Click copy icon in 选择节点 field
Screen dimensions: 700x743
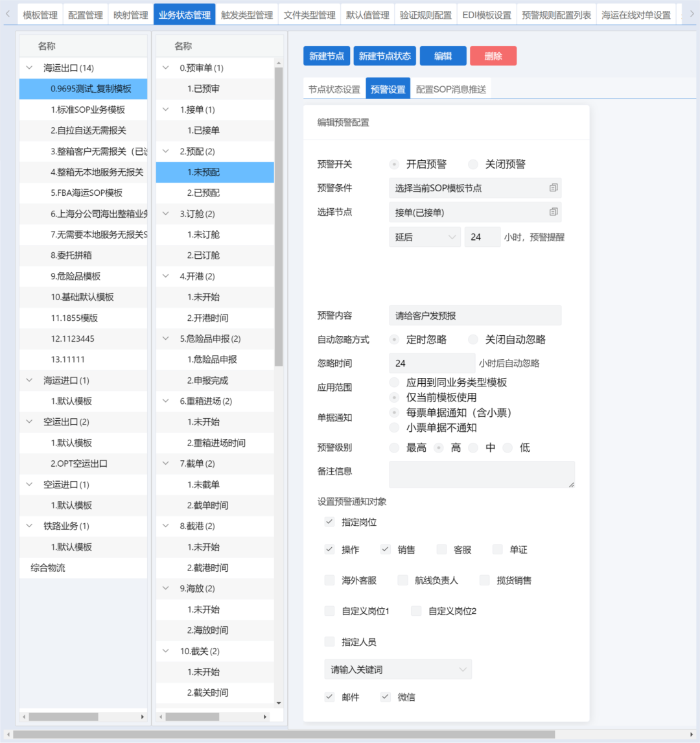[553, 212]
